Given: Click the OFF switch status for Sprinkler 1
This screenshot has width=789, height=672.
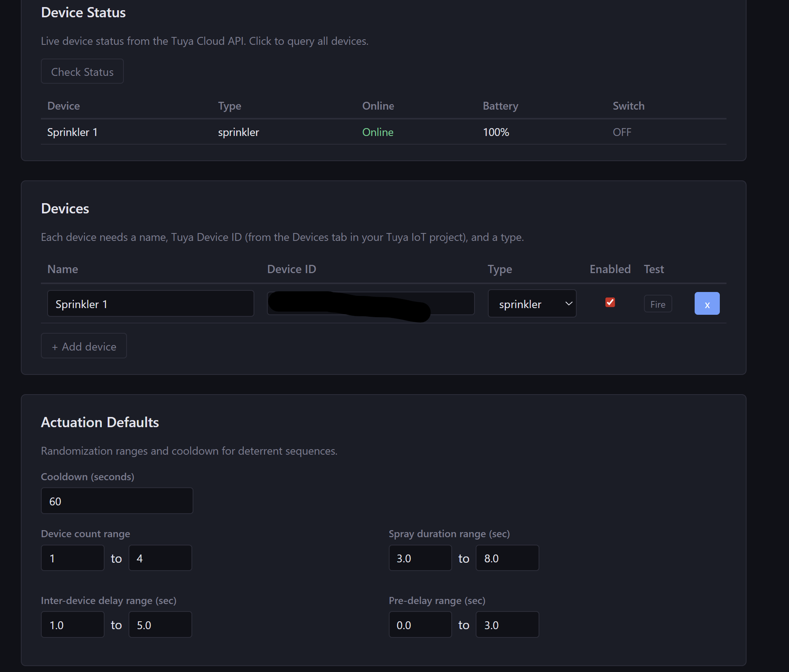Looking at the screenshot, I should [x=622, y=132].
